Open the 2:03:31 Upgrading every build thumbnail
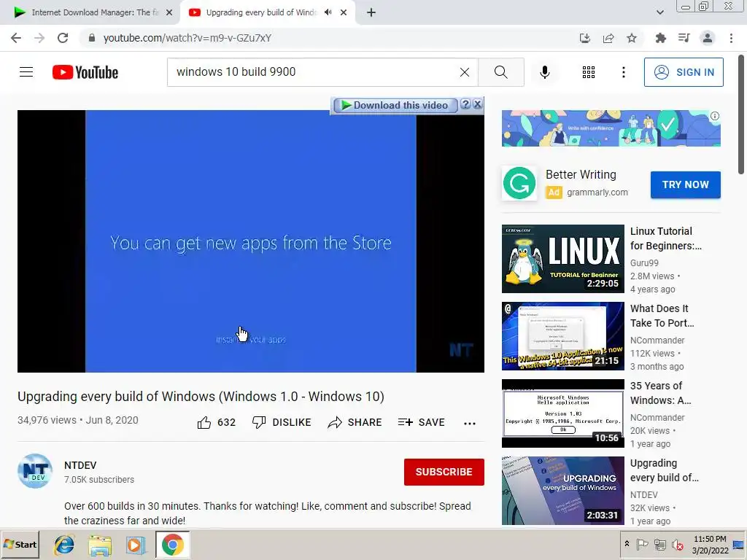The height and width of the screenshot is (560, 747). click(x=562, y=491)
